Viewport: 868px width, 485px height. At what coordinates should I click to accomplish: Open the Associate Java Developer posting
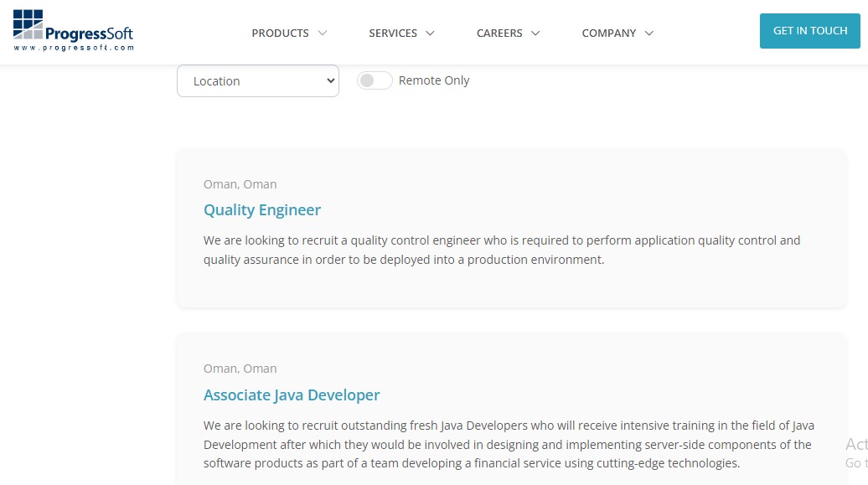pos(292,395)
